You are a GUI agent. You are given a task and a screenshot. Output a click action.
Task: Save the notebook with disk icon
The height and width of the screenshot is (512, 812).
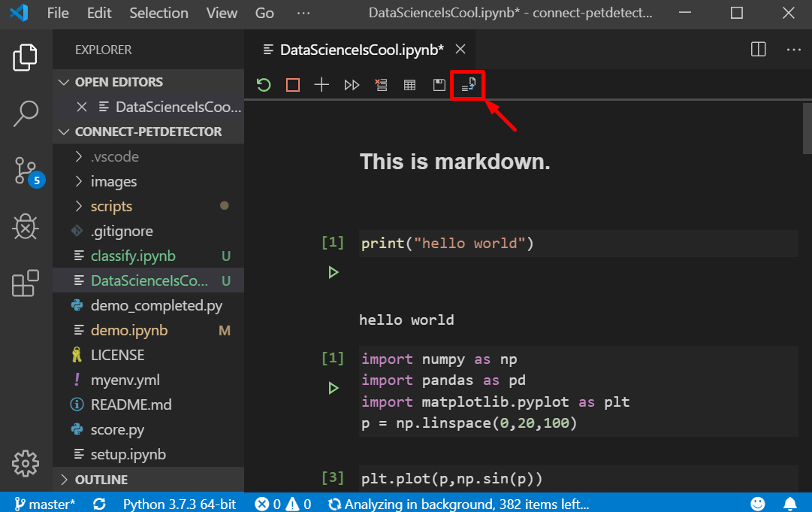tap(439, 85)
